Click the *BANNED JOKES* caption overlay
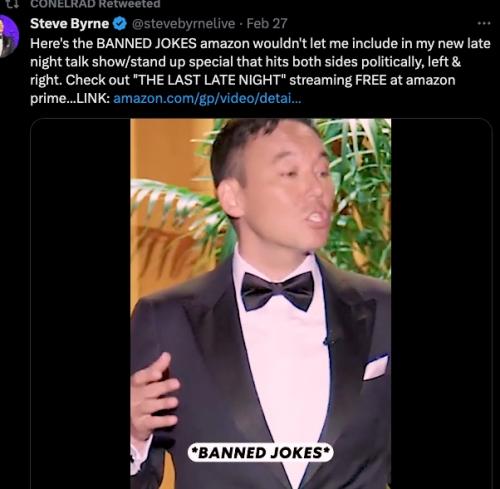Screen dimensions: 500x489 tap(261, 453)
